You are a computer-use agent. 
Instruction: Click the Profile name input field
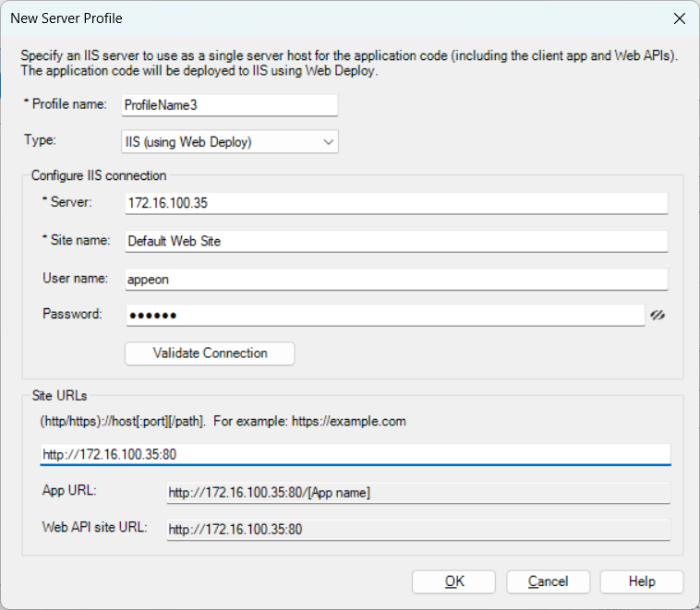pyautogui.click(x=229, y=105)
